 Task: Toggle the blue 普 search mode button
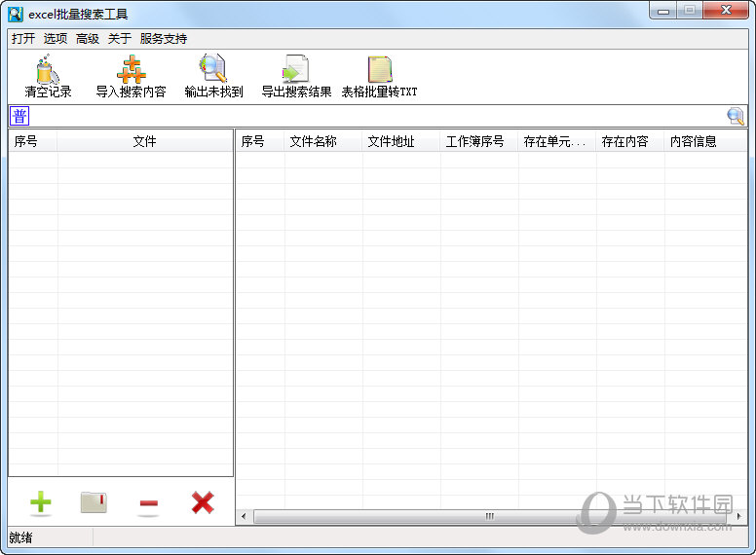[x=19, y=116]
